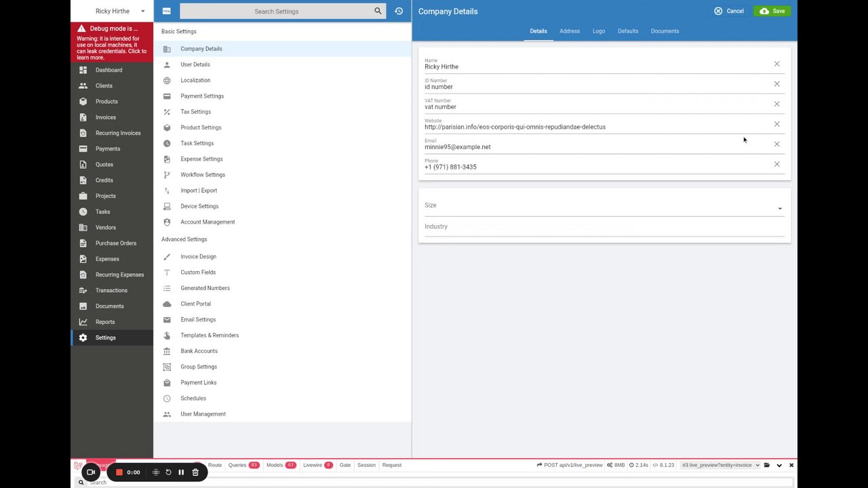Minimize debugbar with the down chevron
This screenshot has height=488, width=868.
(x=779, y=465)
